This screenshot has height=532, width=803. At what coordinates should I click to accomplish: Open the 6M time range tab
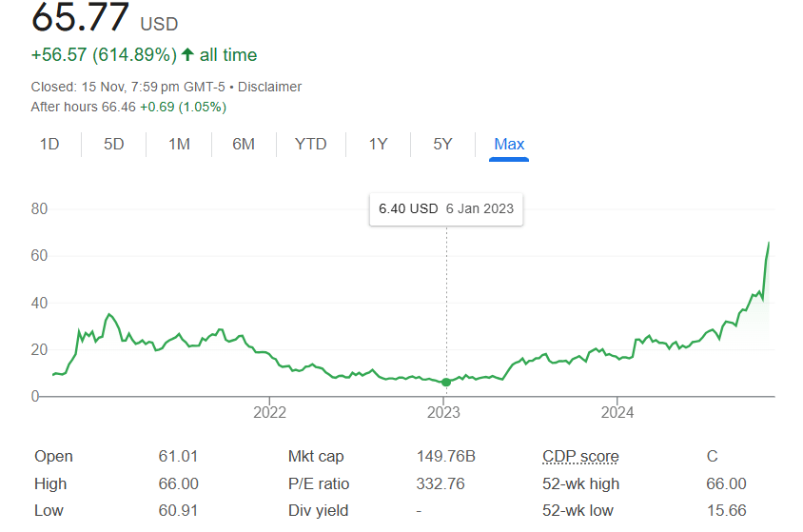244,145
